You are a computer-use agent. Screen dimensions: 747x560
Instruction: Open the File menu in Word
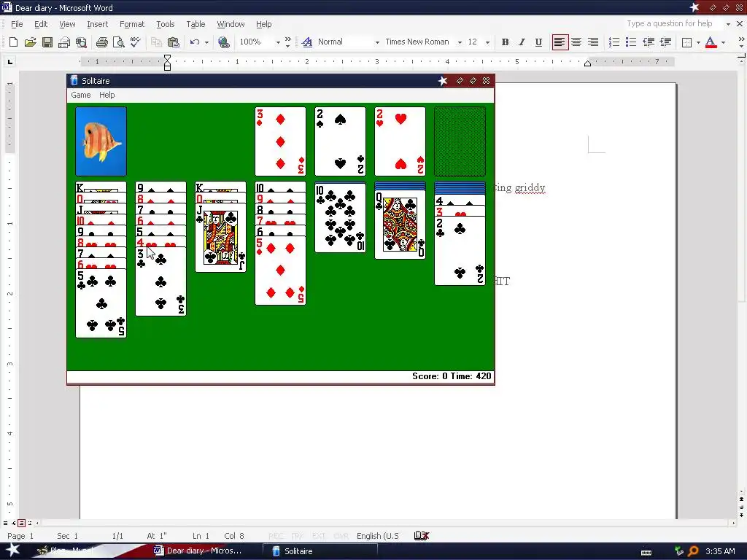tap(17, 24)
